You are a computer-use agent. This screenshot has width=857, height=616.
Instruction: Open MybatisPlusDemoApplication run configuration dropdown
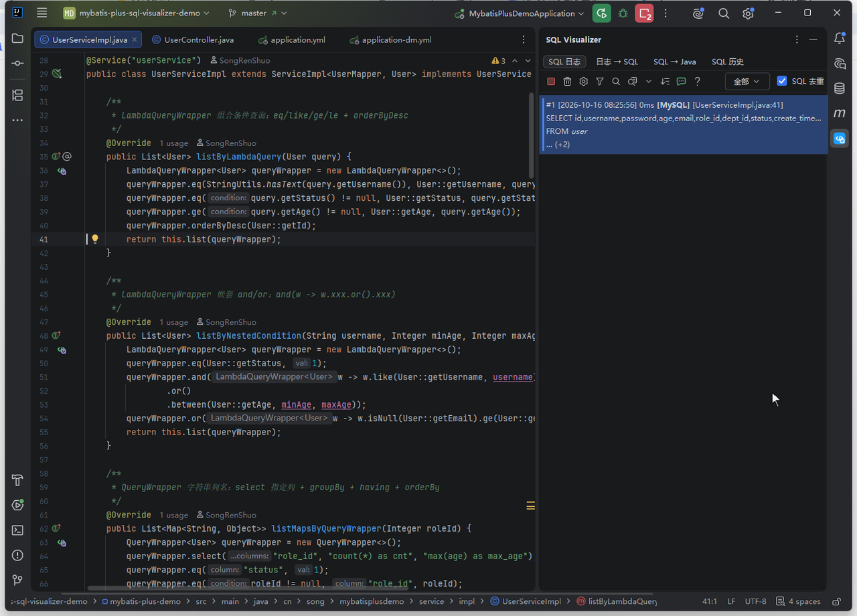coord(519,13)
